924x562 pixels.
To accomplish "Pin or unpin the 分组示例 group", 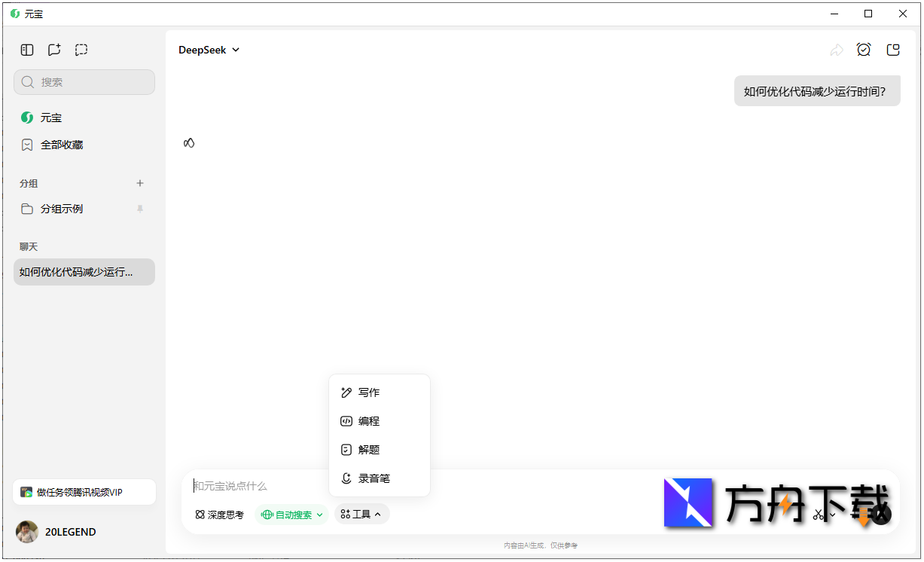I will coord(140,209).
